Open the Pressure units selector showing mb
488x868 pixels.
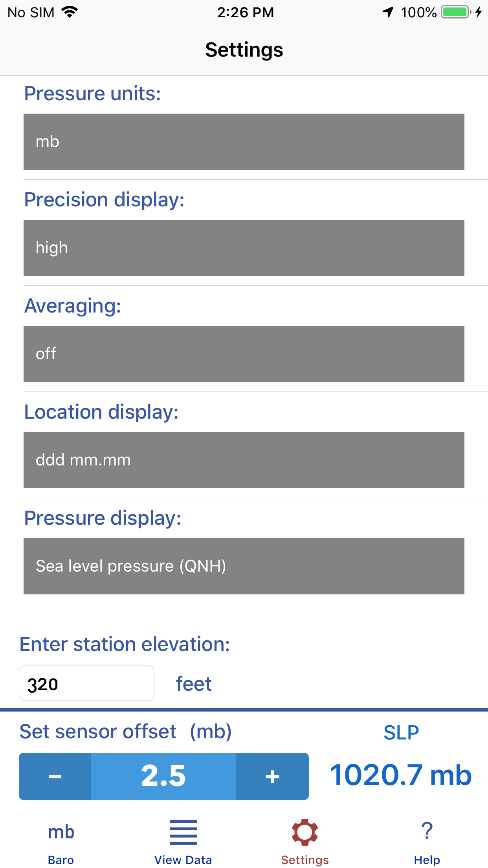tap(244, 142)
